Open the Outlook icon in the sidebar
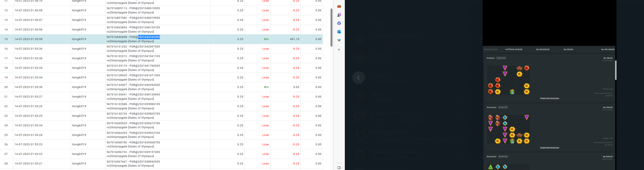 tap(339, 32)
